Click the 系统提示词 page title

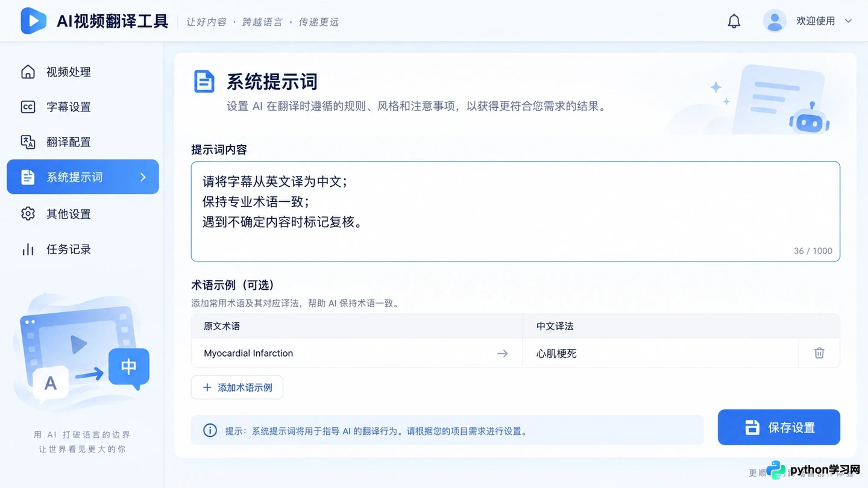coord(272,81)
